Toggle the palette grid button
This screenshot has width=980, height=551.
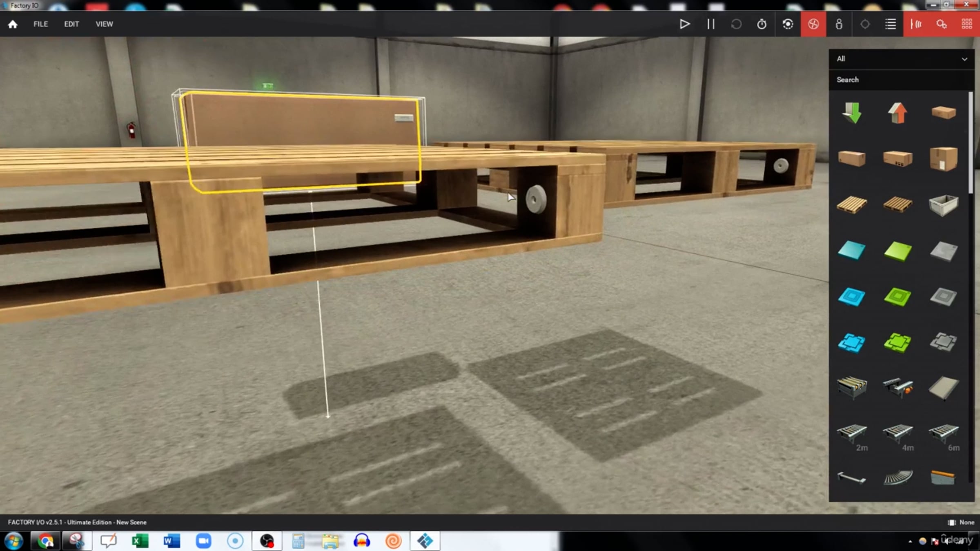(967, 24)
